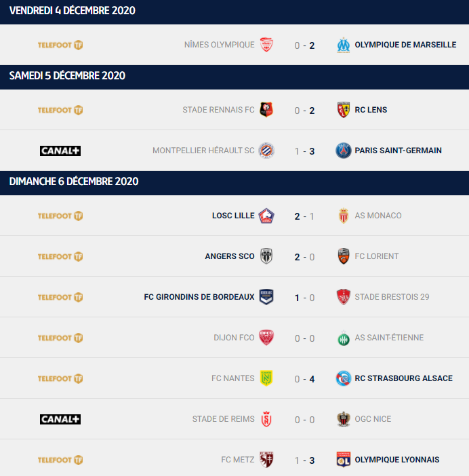Click the AS Monaco club badge
This screenshot has height=476, width=469.
344,216
